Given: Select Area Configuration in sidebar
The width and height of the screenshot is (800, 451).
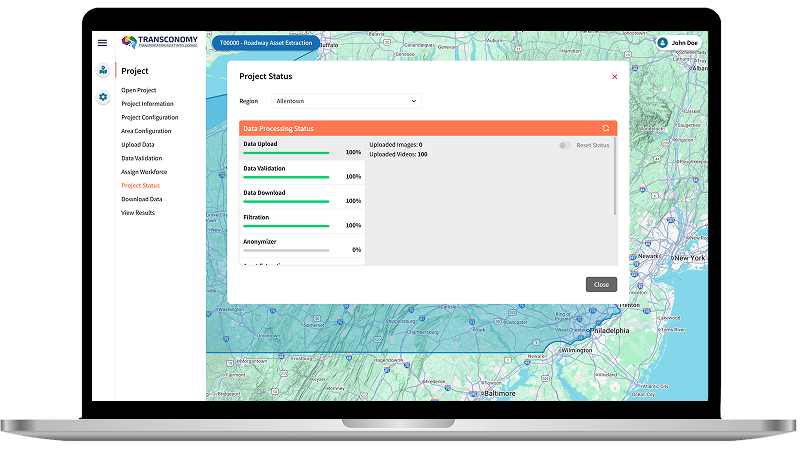Looking at the screenshot, I should tap(146, 131).
